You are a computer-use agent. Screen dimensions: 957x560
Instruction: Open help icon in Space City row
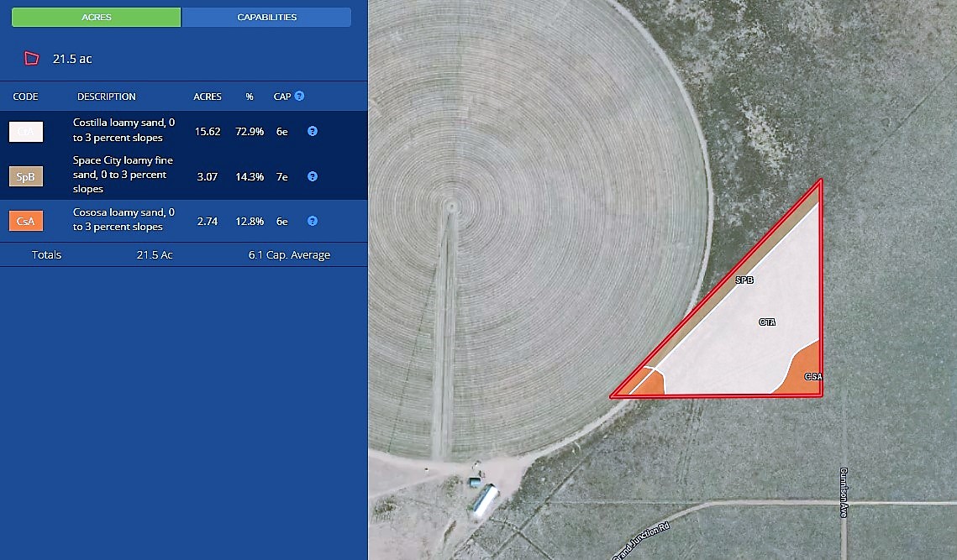pyautogui.click(x=313, y=176)
